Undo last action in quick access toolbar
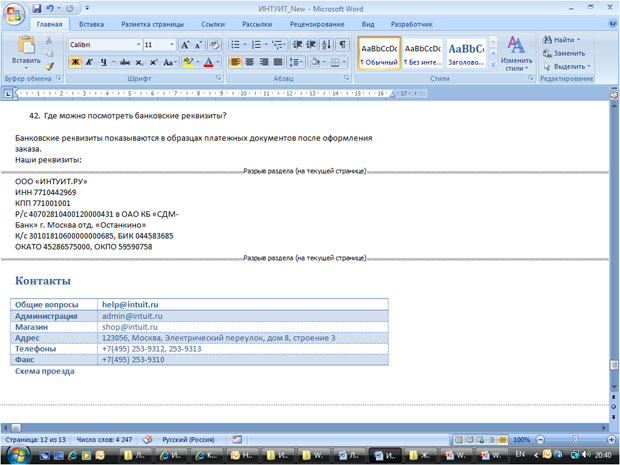Viewport: 620px width, 465px height. pos(50,8)
